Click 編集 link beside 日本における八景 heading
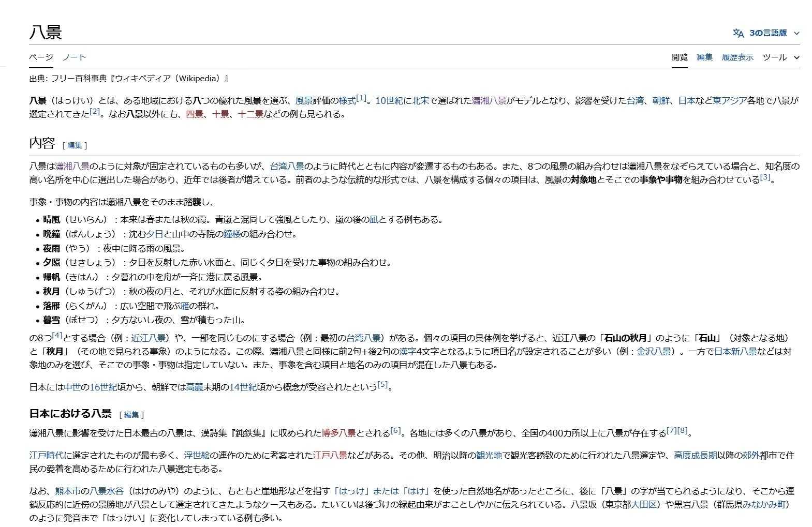Viewport: 812px width, 527px height. tap(131, 415)
